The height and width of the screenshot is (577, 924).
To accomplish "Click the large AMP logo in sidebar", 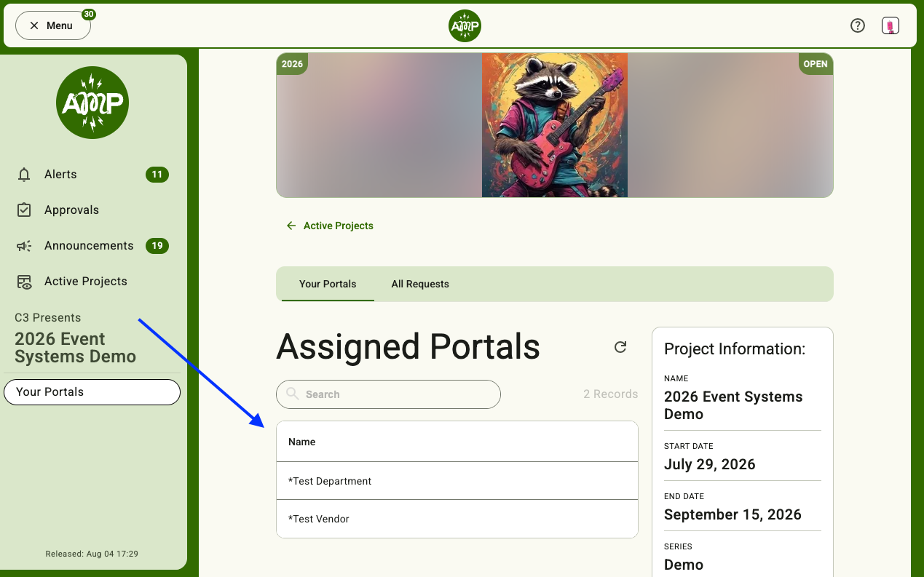I will click(x=92, y=103).
